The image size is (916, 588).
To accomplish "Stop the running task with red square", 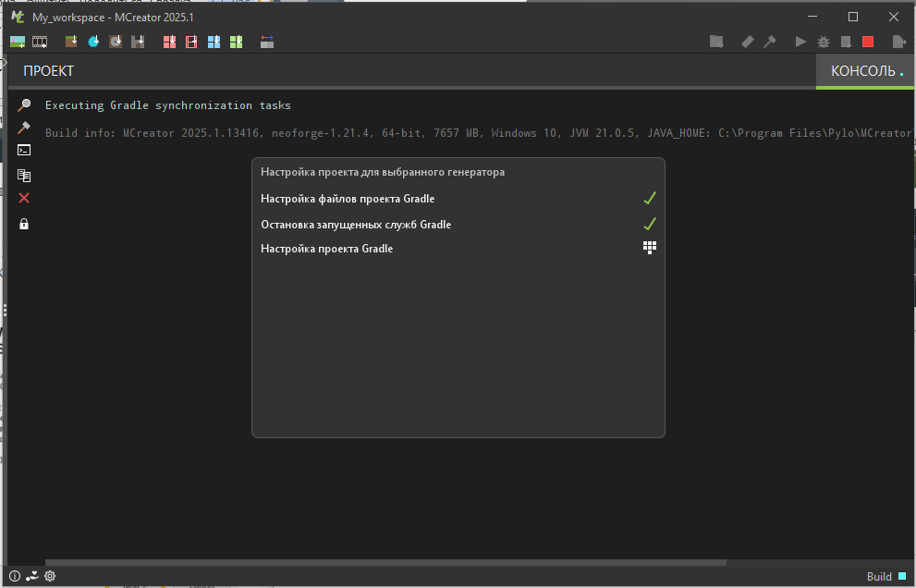I will click(x=868, y=42).
